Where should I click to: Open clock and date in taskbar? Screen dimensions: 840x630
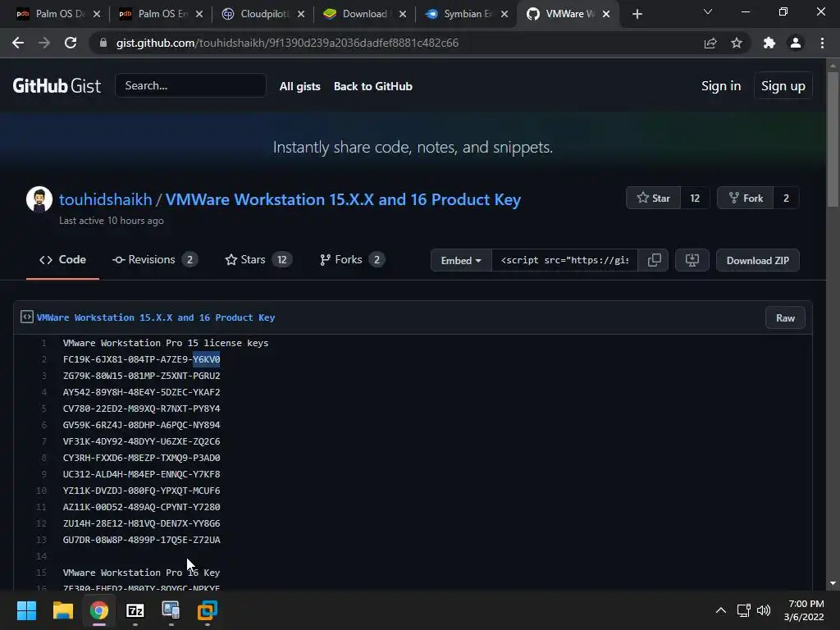(x=804, y=610)
